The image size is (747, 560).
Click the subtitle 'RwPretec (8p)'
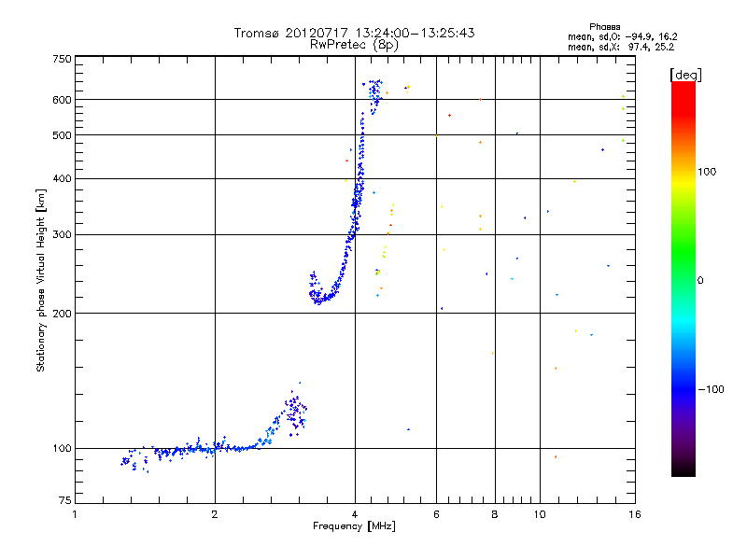[x=354, y=45]
